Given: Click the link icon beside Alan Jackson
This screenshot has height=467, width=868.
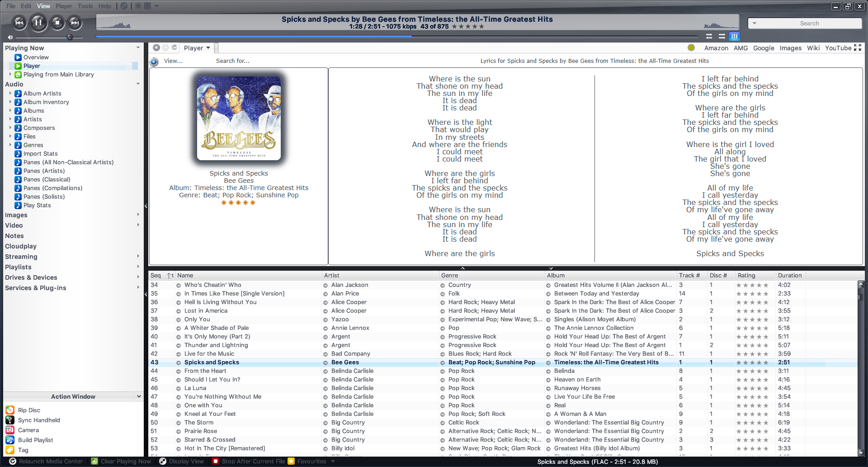Looking at the screenshot, I should [x=325, y=286].
